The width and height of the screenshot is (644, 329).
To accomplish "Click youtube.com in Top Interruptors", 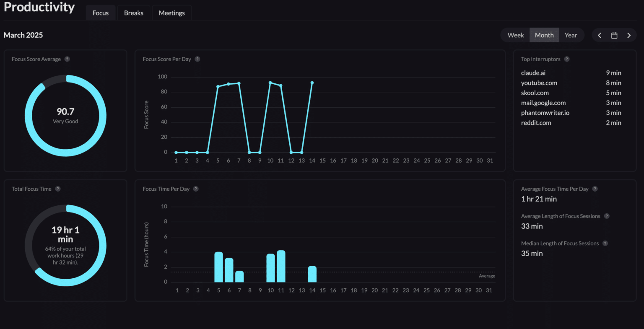I will [x=539, y=83].
